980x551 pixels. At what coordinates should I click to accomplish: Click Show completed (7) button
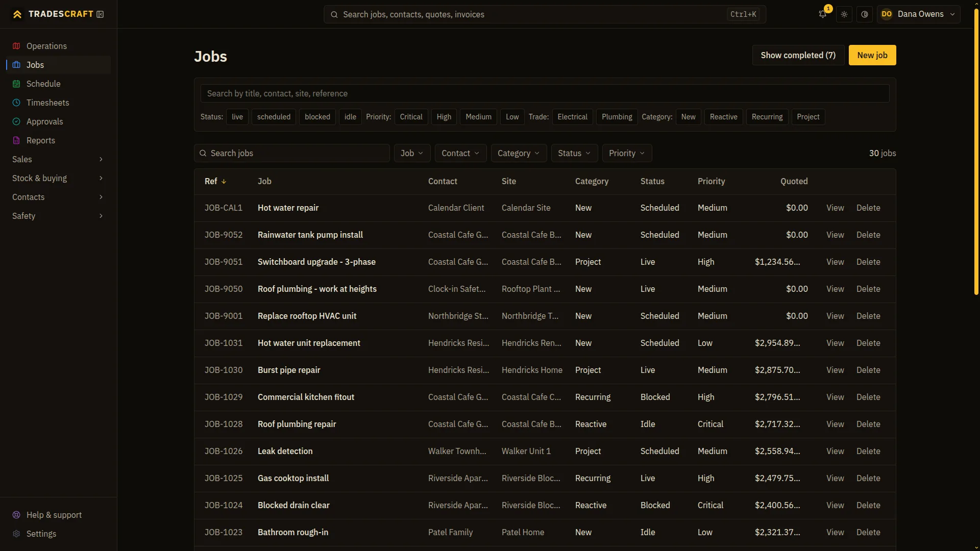pyautogui.click(x=798, y=55)
